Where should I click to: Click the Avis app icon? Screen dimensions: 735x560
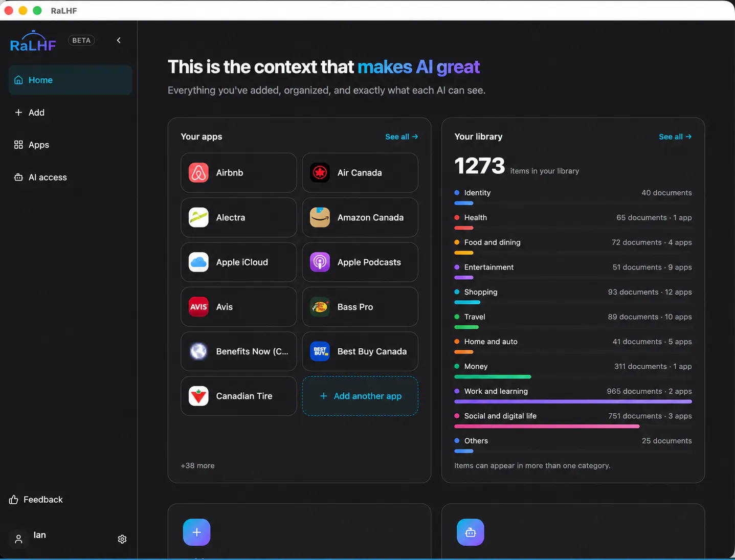tap(198, 307)
